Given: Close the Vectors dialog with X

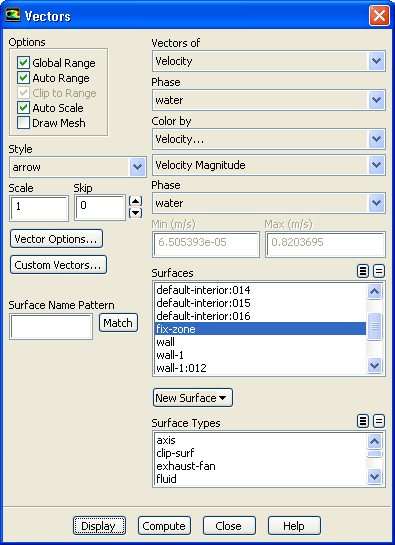Looking at the screenshot, I should [379, 16].
